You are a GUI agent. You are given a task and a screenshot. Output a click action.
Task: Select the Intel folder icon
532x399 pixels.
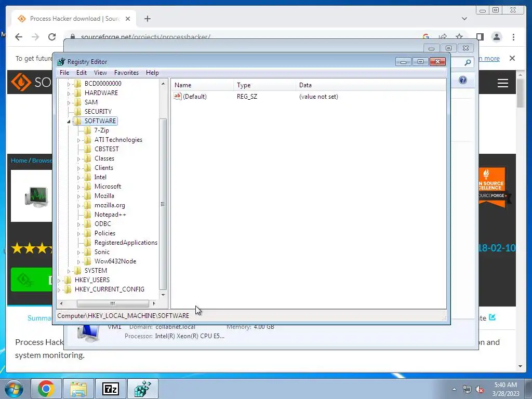(x=87, y=177)
